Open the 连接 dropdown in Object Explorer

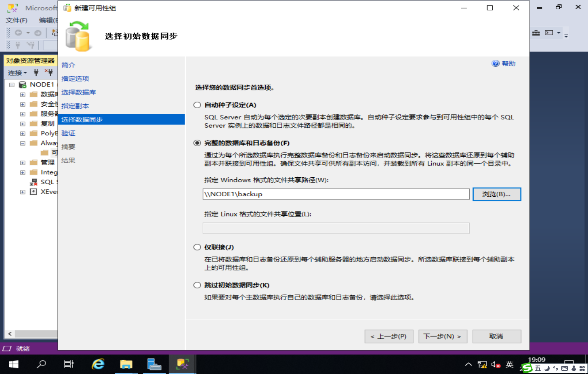[x=17, y=73]
